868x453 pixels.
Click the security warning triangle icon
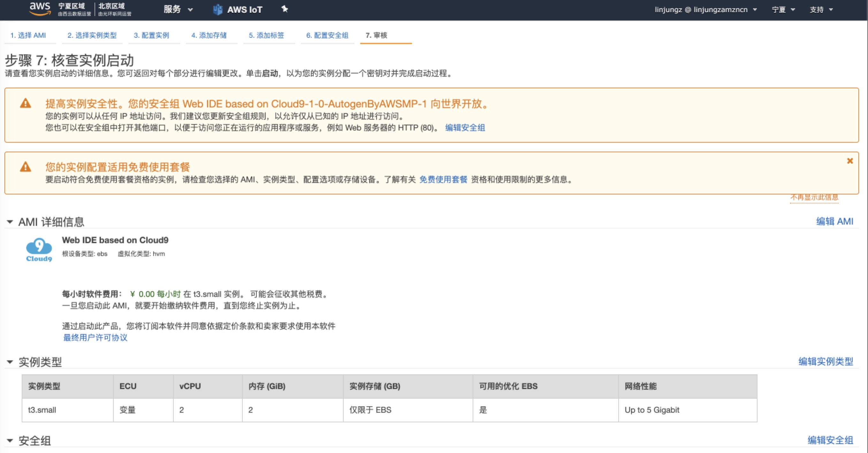[26, 104]
